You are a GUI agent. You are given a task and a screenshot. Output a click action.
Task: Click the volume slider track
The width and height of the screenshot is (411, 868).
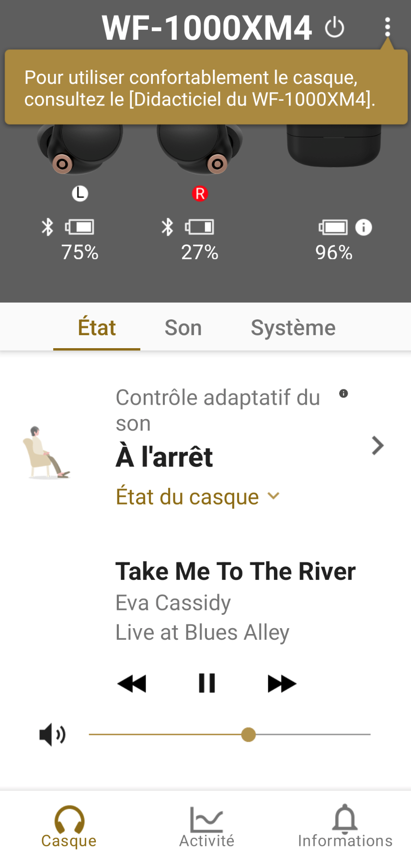[x=311, y=735]
